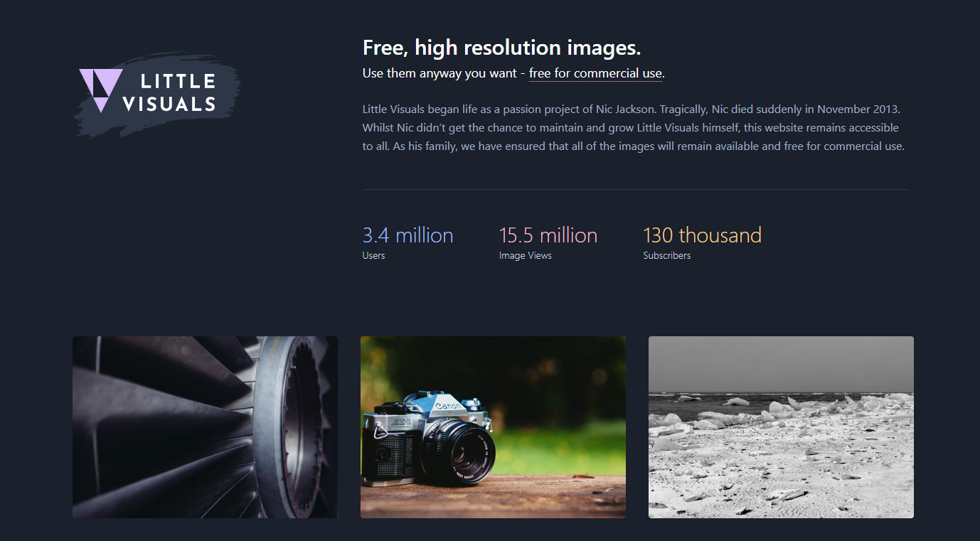Open the Canon camera photo thumbnail
Image resolution: width=980 pixels, height=541 pixels.
(493, 427)
